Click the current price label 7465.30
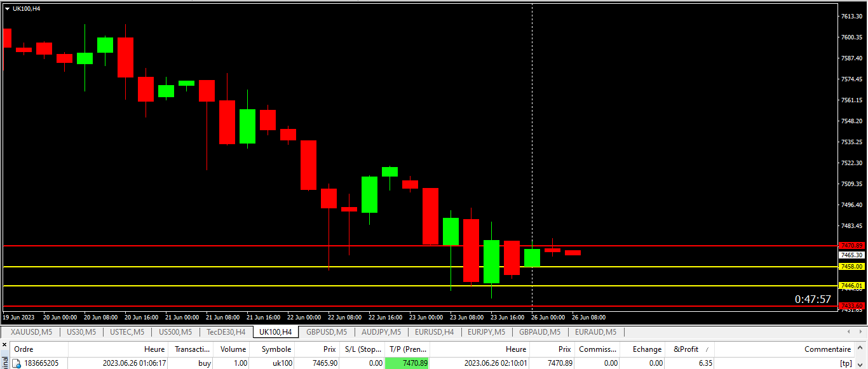Screen dimensions: 868x369 tap(851, 255)
